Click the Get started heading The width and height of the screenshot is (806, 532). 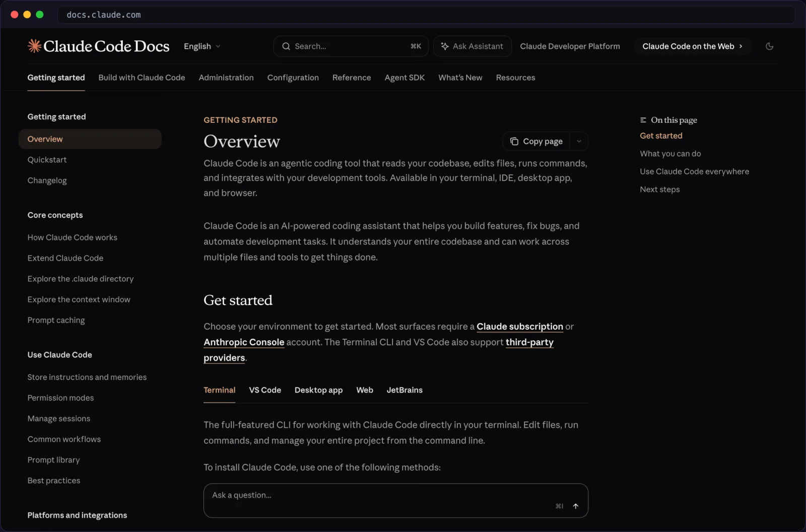[238, 300]
